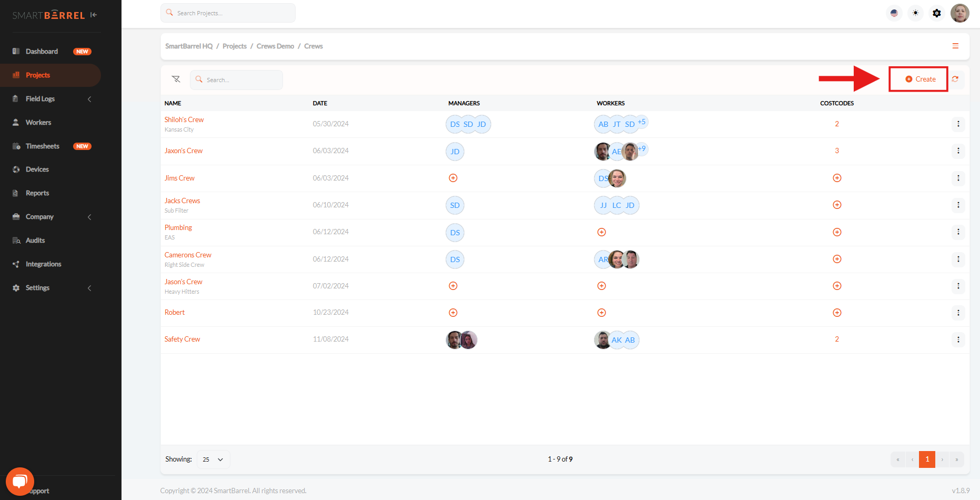Viewport: 980px width, 500px height.
Task: Toggle light/dark theme sun icon
Action: click(916, 13)
